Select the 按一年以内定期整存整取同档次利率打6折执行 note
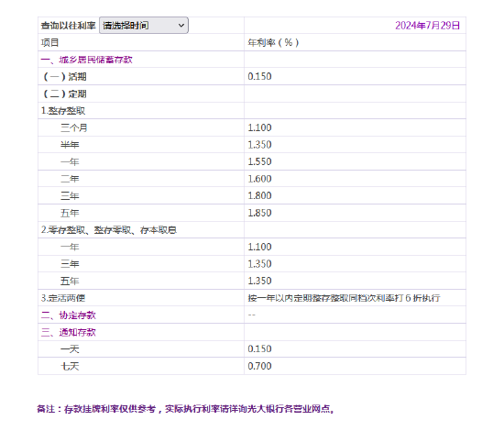Image resolution: width=504 pixels, height=431 pixels. (344, 298)
